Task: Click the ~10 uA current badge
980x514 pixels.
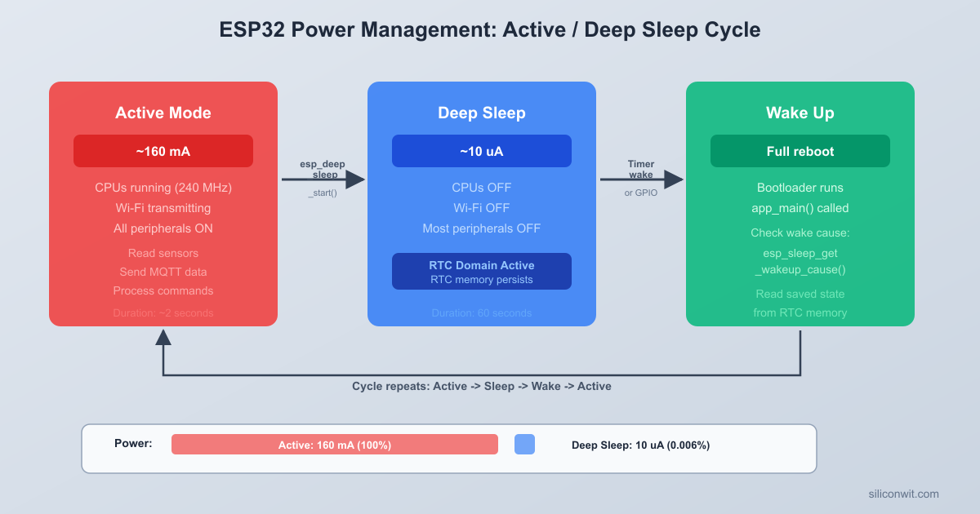Action: click(x=482, y=151)
